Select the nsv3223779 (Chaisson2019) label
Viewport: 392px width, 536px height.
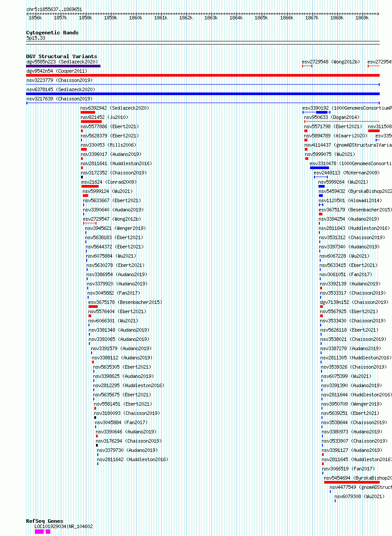59,80
